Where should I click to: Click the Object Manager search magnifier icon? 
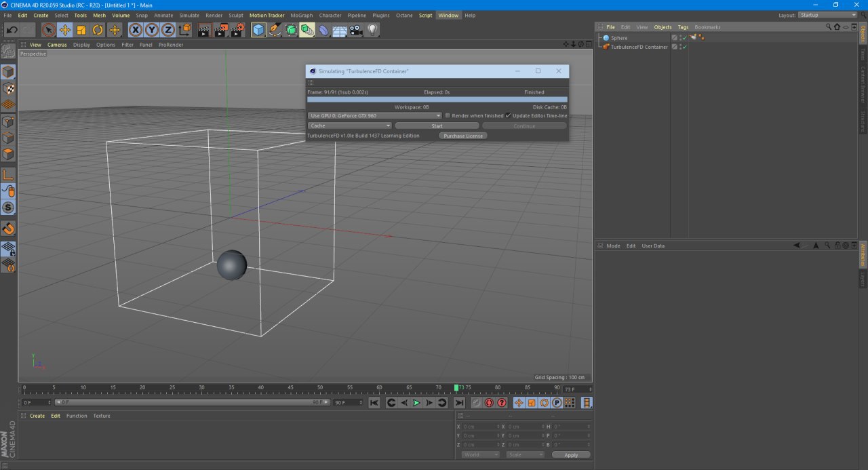coord(828,27)
